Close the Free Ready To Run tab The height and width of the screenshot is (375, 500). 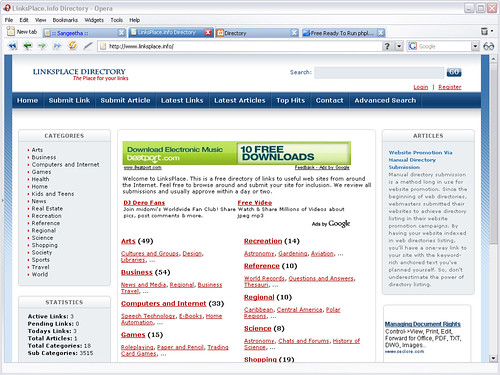tap(381, 33)
